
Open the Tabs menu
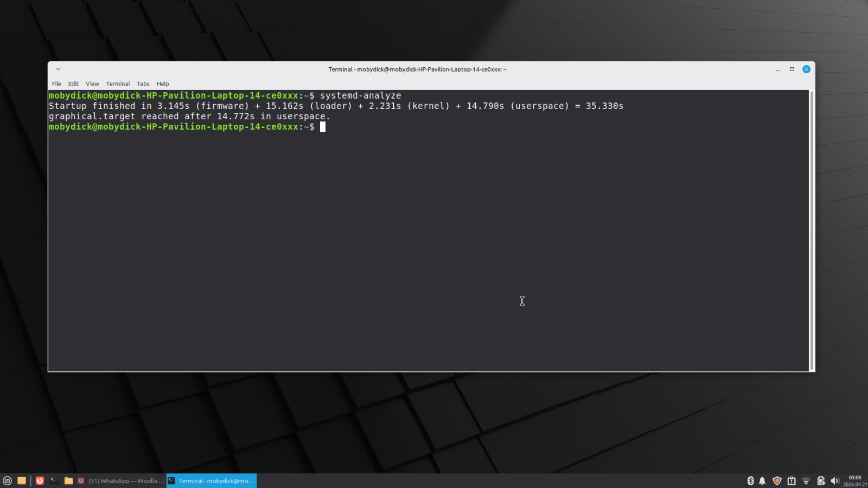click(x=143, y=84)
